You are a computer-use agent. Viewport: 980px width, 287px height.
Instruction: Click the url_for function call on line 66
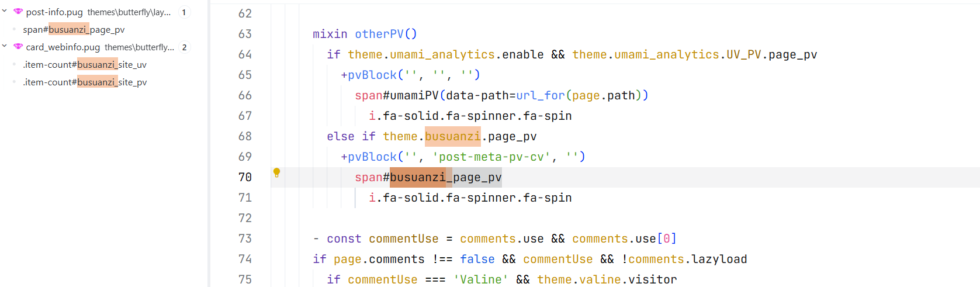(x=541, y=95)
